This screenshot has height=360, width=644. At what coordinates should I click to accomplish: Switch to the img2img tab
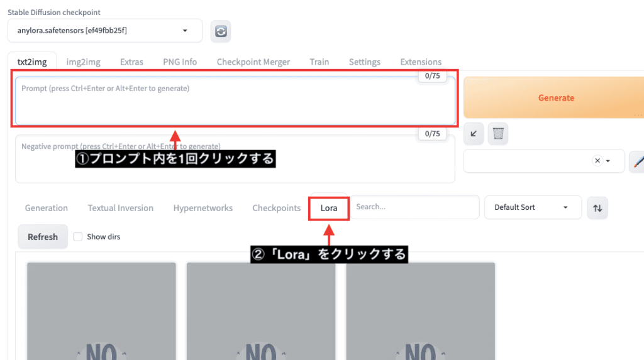coord(84,62)
